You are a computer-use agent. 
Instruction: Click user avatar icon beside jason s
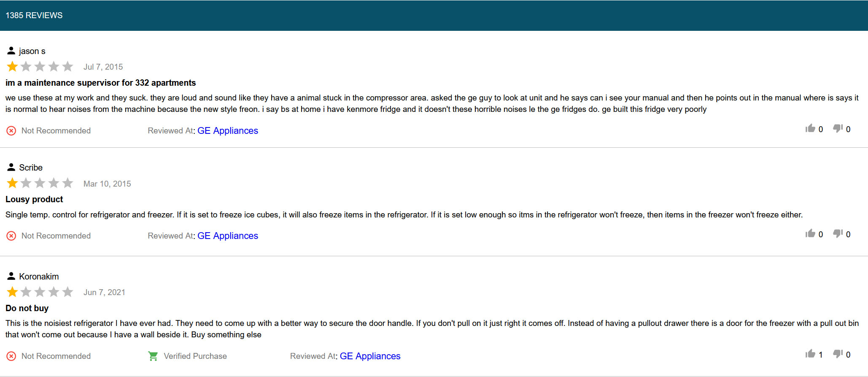click(11, 51)
